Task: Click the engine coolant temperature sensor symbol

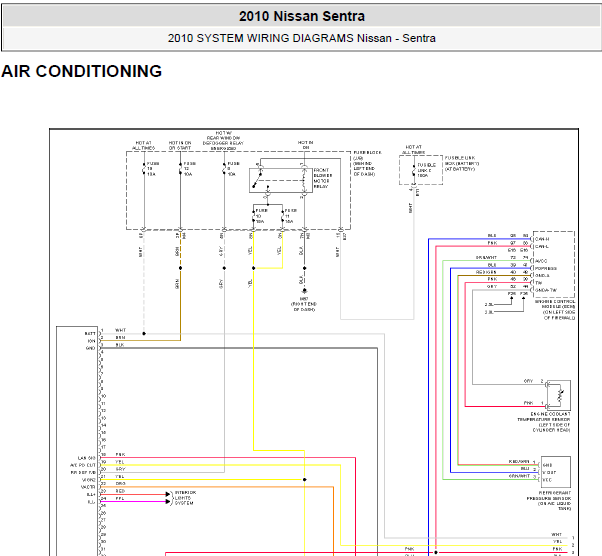Action: (559, 395)
